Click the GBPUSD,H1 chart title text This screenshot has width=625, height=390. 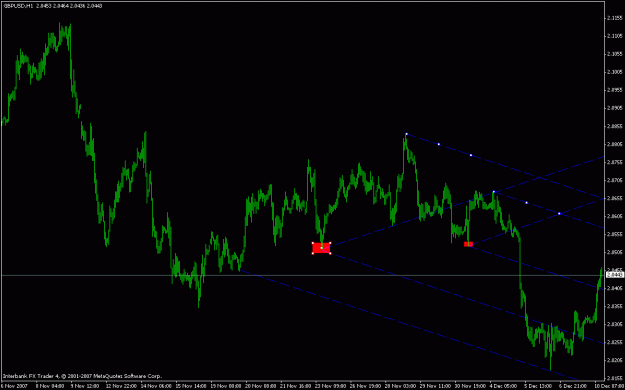[x=18, y=6]
